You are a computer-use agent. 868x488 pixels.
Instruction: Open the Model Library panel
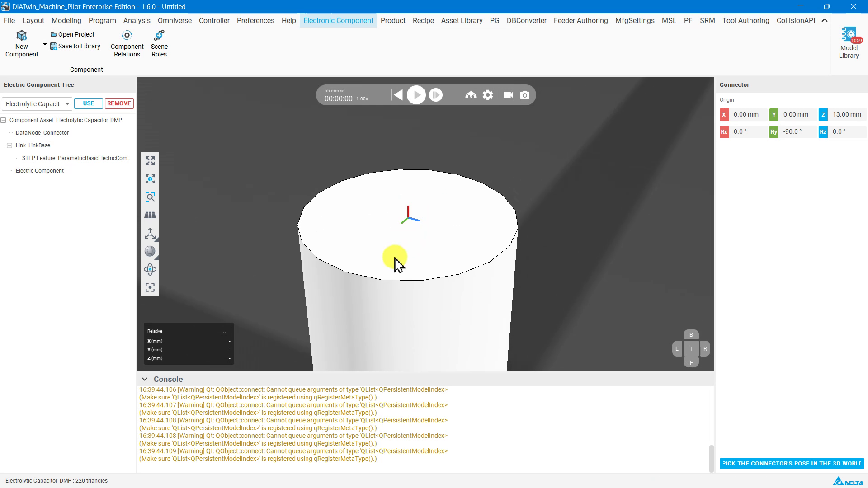point(849,43)
